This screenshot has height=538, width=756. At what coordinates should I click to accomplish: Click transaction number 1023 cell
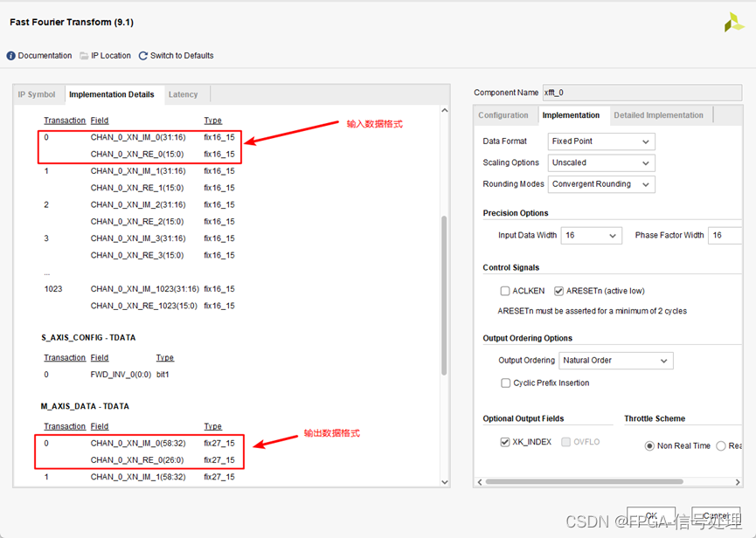coord(53,289)
